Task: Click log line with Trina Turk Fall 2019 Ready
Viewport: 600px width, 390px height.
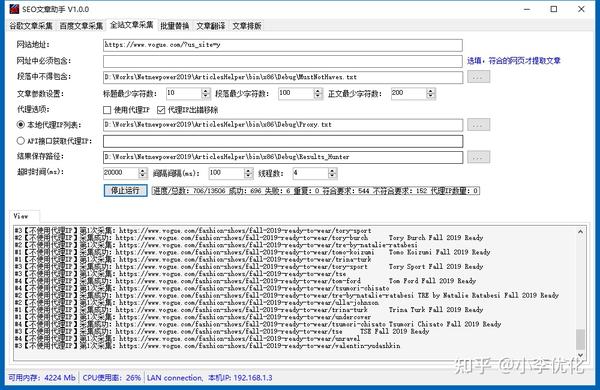Action: (249, 310)
